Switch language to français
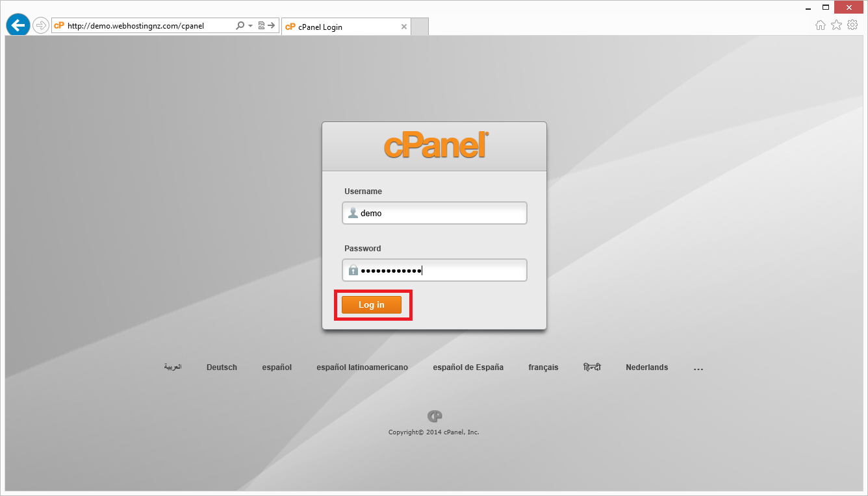The height and width of the screenshot is (496, 868). point(543,367)
